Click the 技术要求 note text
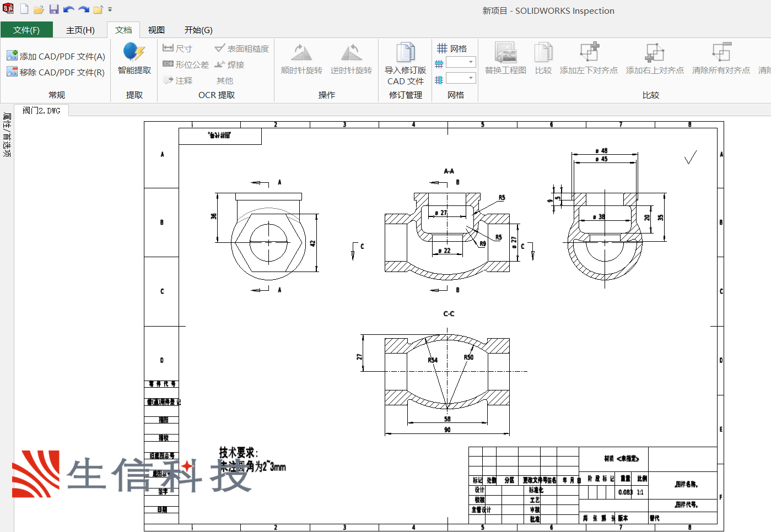The width and height of the screenshot is (771, 532). point(238,453)
